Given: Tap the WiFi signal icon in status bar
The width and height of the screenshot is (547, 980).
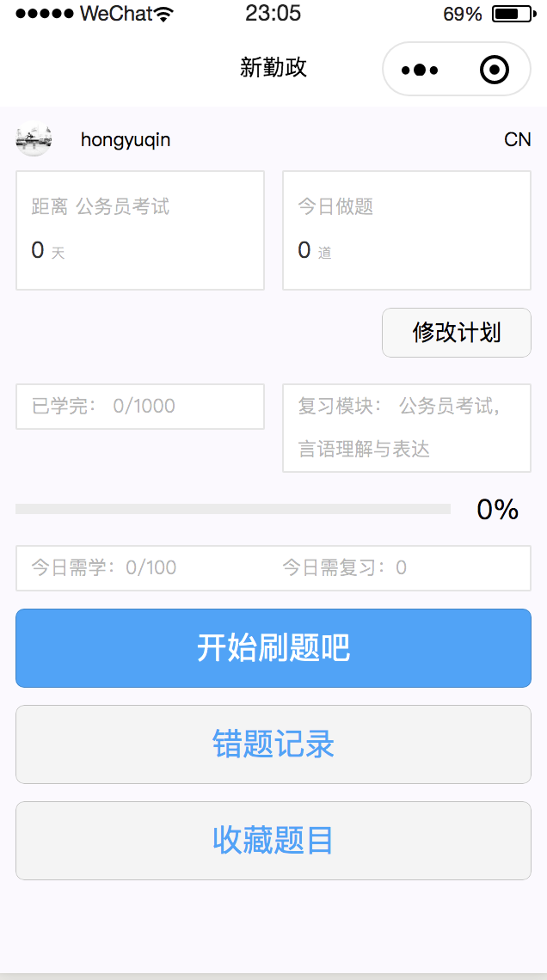Looking at the screenshot, I should click(164, 14).
